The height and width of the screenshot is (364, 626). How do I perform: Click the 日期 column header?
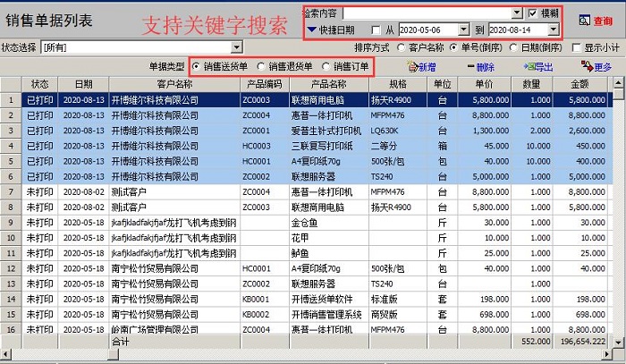coord(83,84)
